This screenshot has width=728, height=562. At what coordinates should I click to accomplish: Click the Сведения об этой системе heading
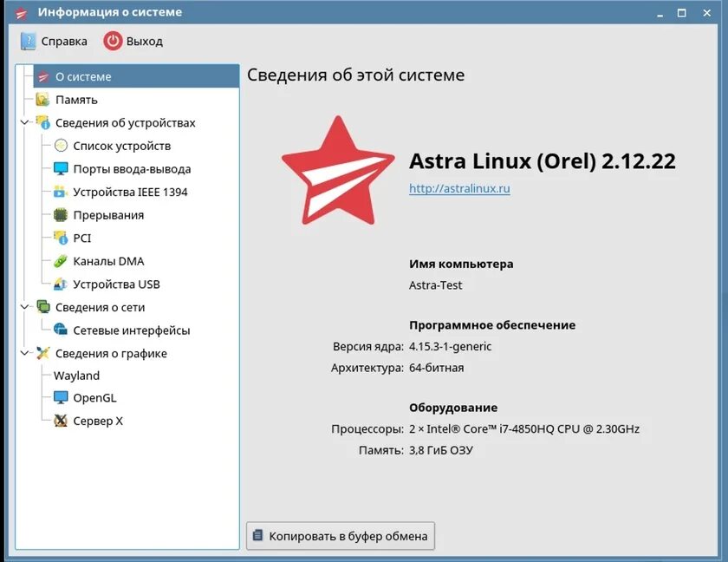point(355,75)
